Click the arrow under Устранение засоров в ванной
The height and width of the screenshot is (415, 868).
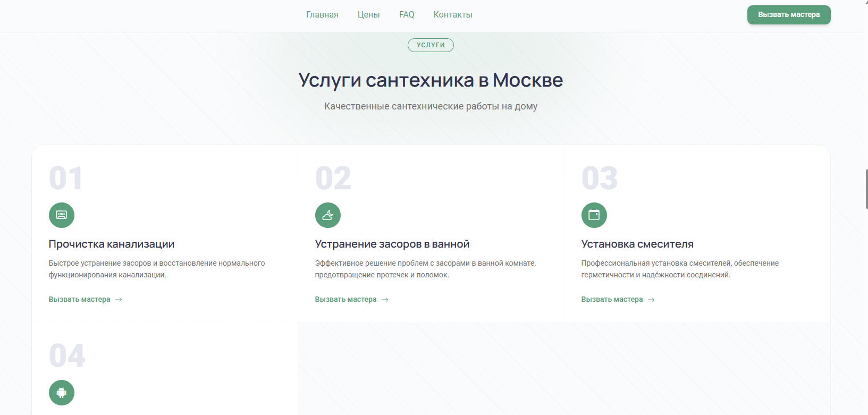point(385,300)
